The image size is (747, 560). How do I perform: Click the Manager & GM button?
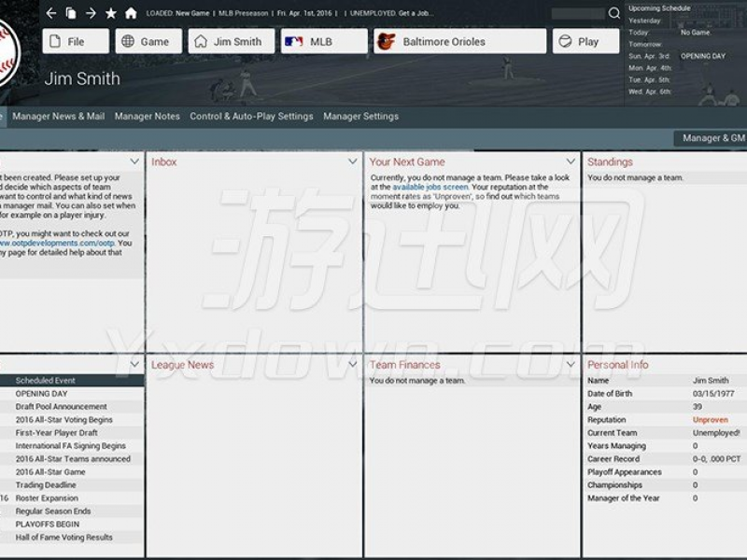click(x=712, y=138)
